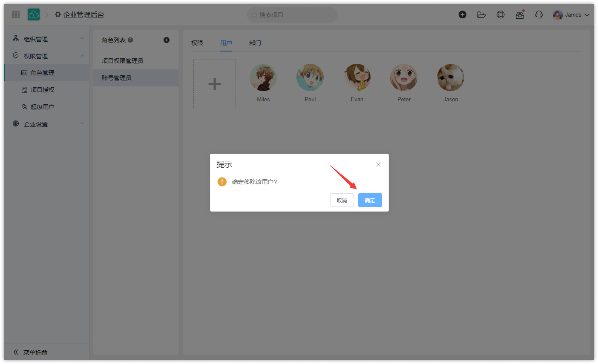
Task: Switch to the 部门 tab
Action: point(255,43)
